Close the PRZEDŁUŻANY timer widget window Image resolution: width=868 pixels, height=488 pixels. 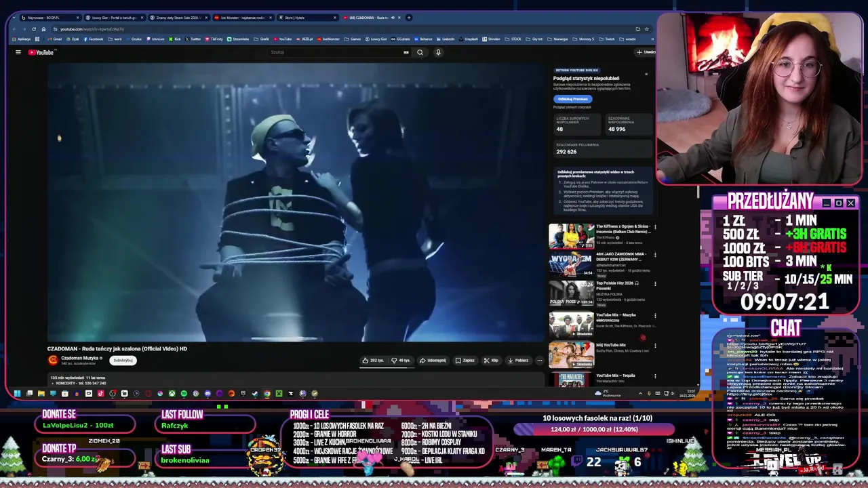click(x=850, y=203)
